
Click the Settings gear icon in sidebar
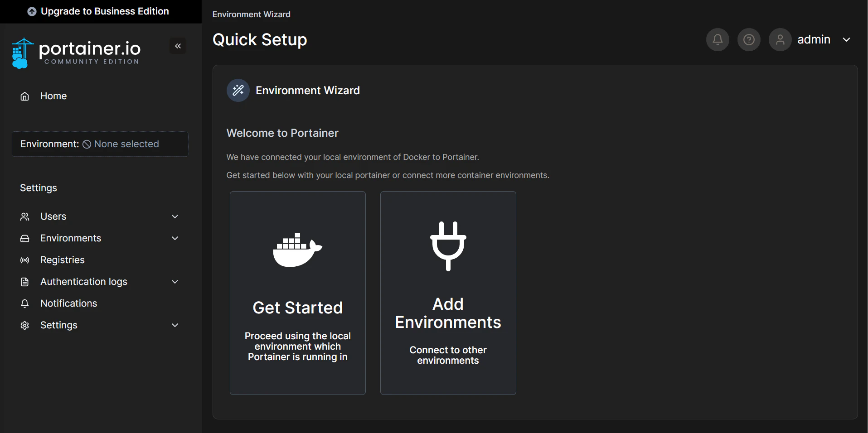[25, 325]
